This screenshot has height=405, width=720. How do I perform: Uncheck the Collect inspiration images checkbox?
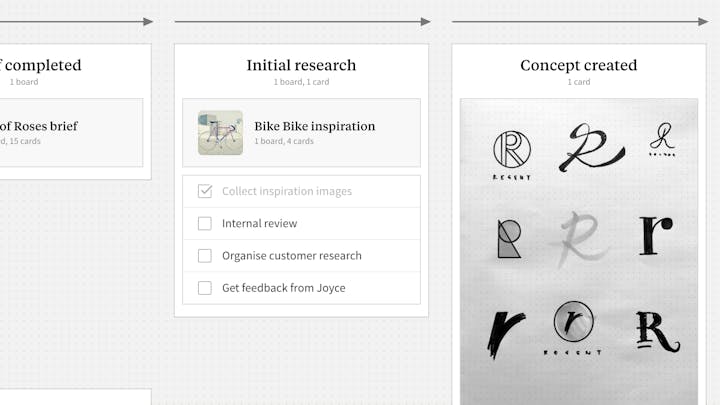point(205,191)
